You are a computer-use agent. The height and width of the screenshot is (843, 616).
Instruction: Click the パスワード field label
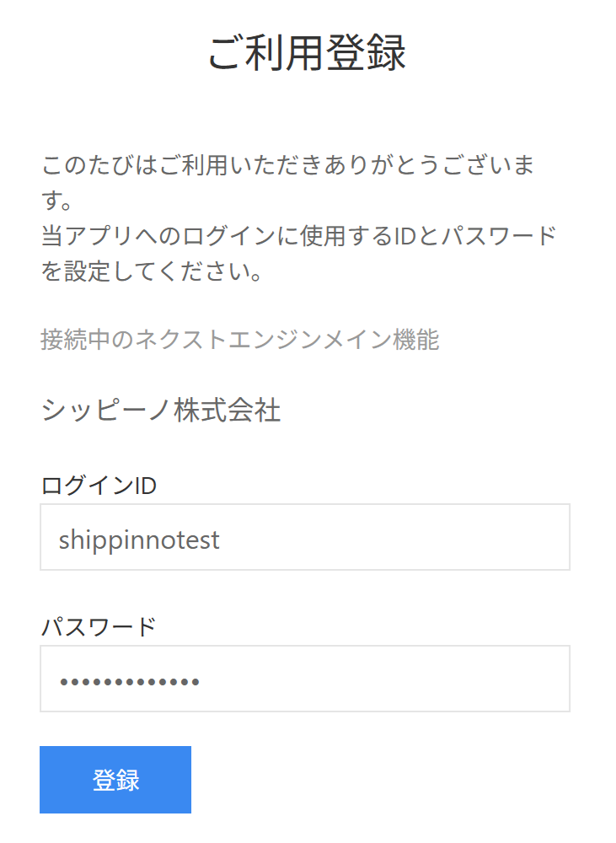click(x=99, y=627)
